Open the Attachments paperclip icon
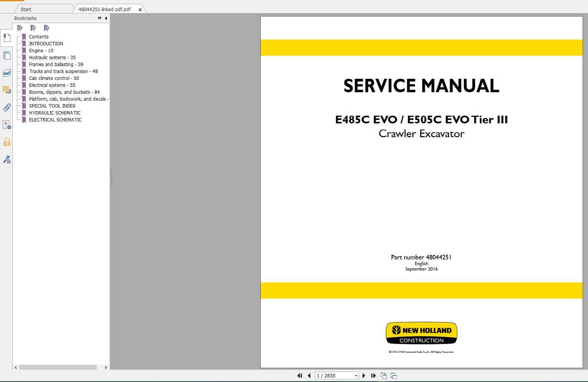The image size is (588, 382). 7,107
